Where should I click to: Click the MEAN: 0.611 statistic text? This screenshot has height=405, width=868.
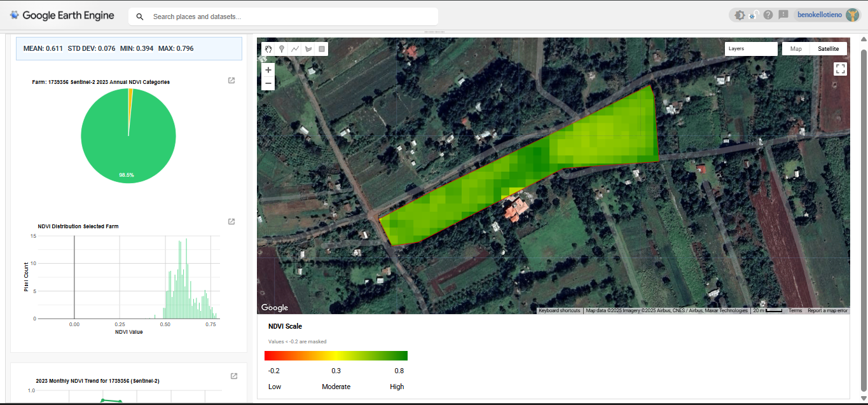(43, 48)
